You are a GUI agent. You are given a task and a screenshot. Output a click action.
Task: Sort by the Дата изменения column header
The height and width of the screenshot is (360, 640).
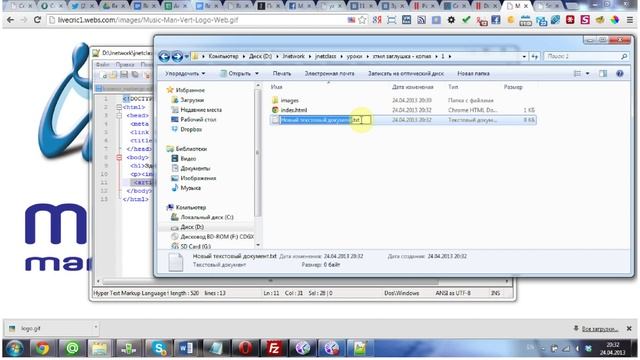412,87
